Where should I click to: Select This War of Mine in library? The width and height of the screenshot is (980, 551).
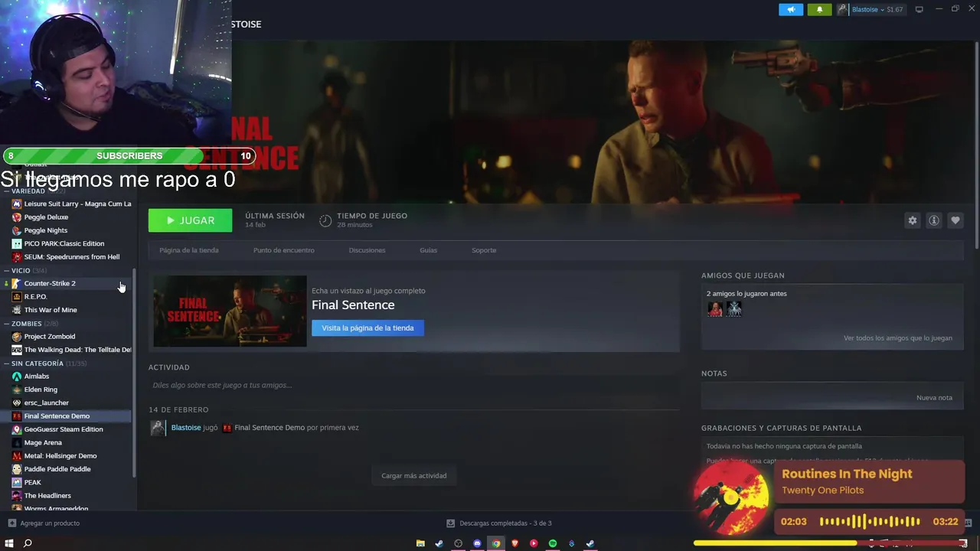[51, 310]
